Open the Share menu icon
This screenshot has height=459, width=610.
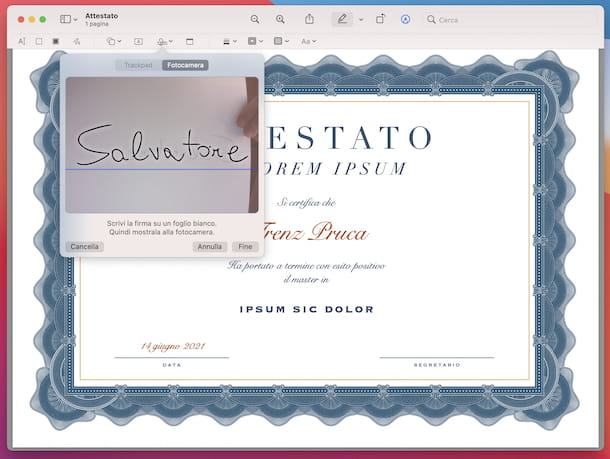(x=310, y=19)
